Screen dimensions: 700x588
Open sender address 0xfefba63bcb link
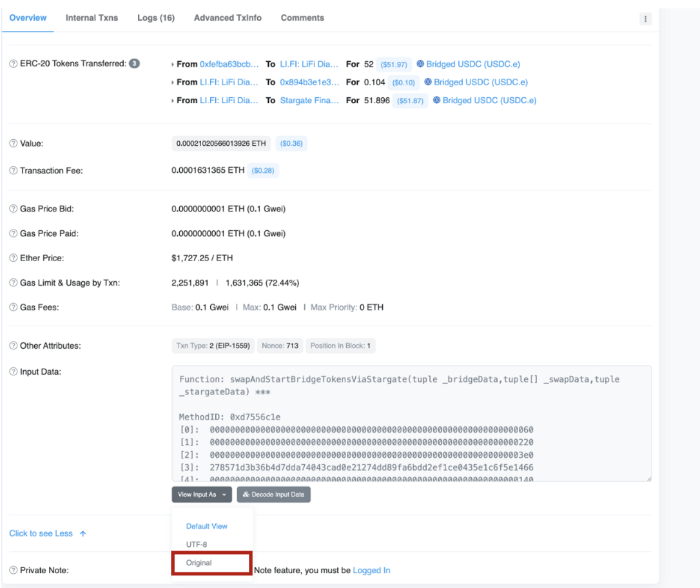click(229, 64)
